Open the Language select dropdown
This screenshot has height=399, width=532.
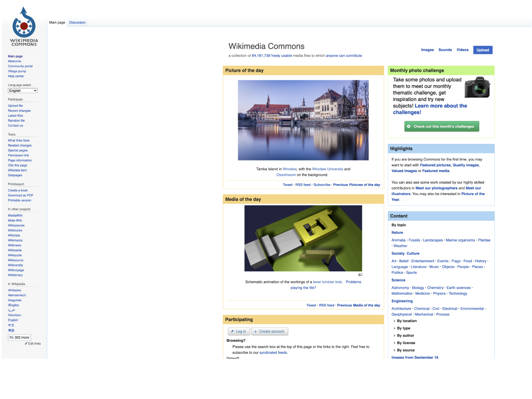[x=23, y=91]
